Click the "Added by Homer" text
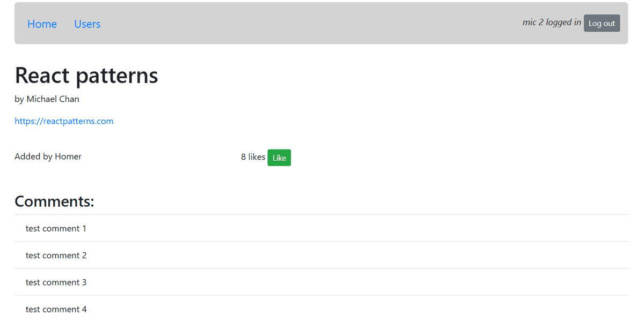The width and height of the screenshot is (644, 321). [x=48, y=156]
